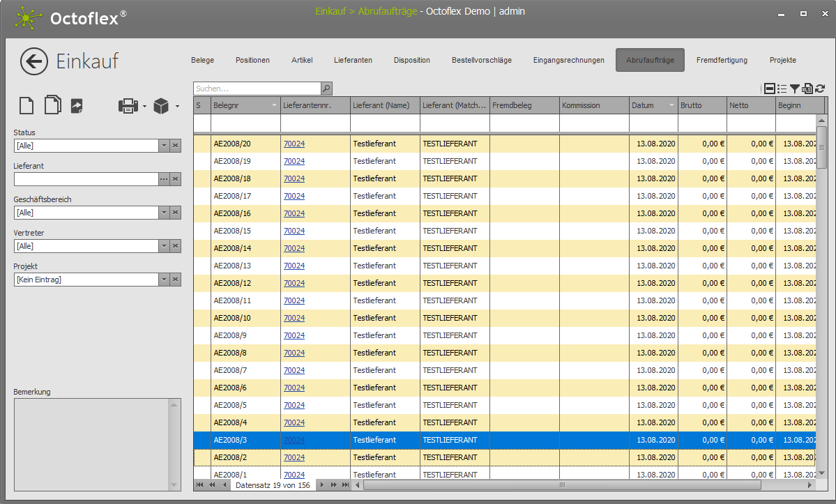Expand the Geschäftsbereich dropdown list
836x504 pixels.
point(164,213)
